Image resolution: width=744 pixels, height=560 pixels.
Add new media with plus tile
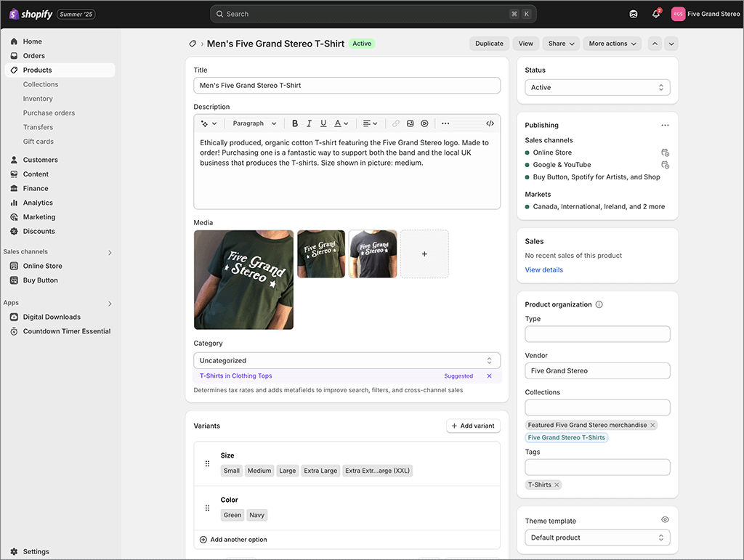pos(424,254)
